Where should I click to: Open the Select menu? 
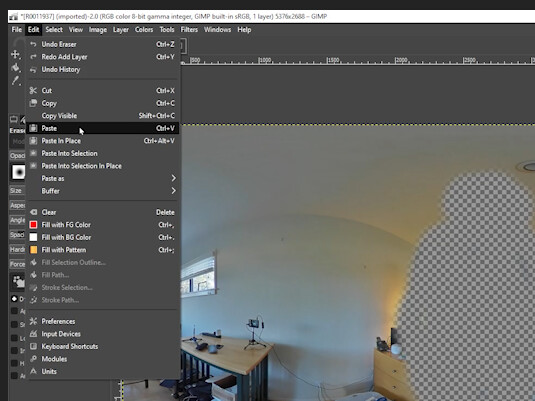click(x=54, y=30)
